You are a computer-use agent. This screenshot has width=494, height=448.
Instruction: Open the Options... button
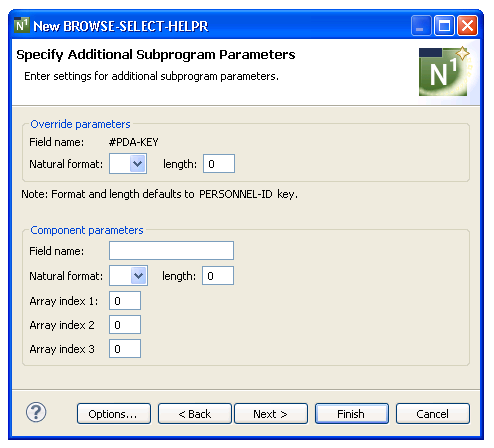coord(114,414)
